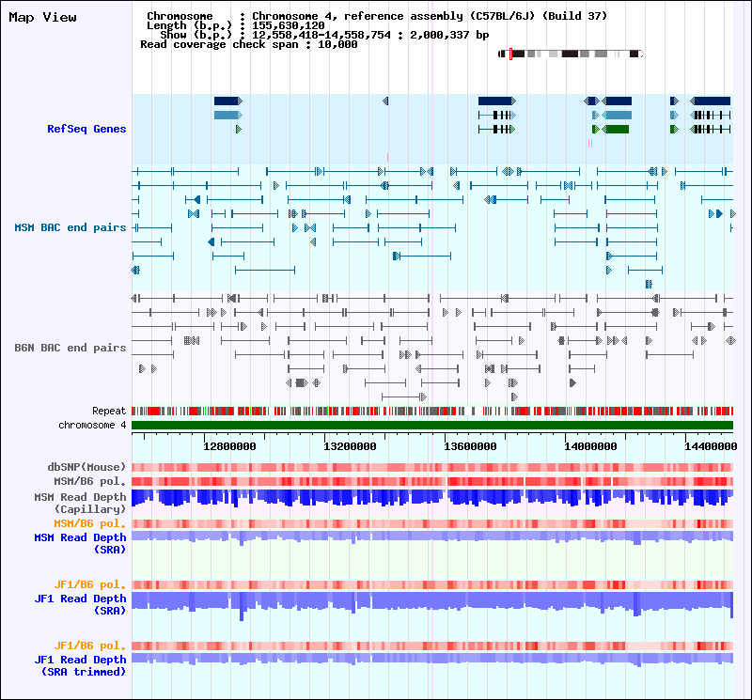This screenshot has height=700, width=752.
Task: Open the MSM BAC end pairs label
Action: tap(70, 227)
